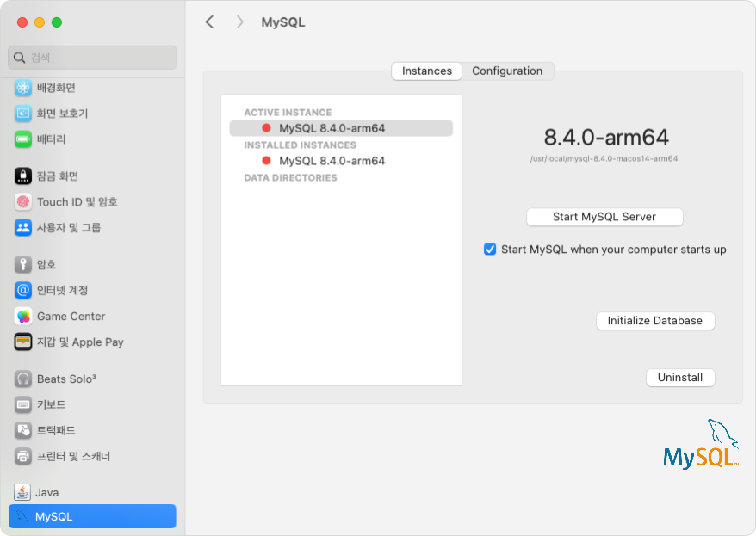Viewport: 756px width, 536px height.
Task: Click the Uninstall button
Action: [680, 378]
